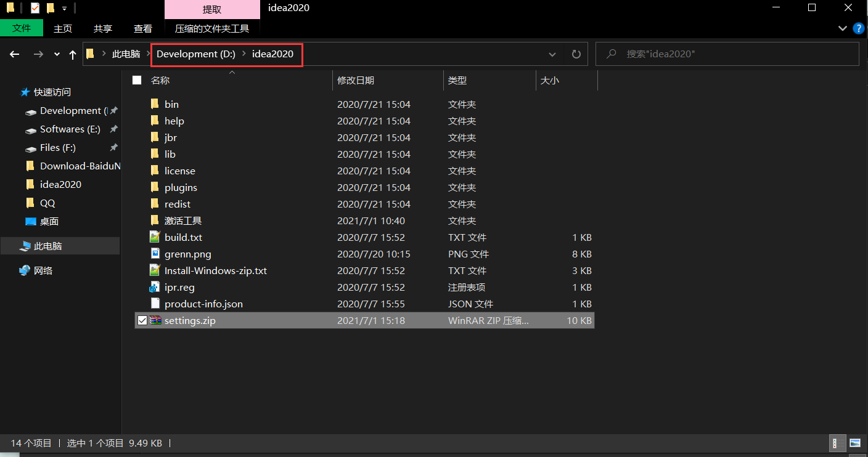Click the build.txt file icon
The image size is (868, 457).
click(x=155, y=237)
